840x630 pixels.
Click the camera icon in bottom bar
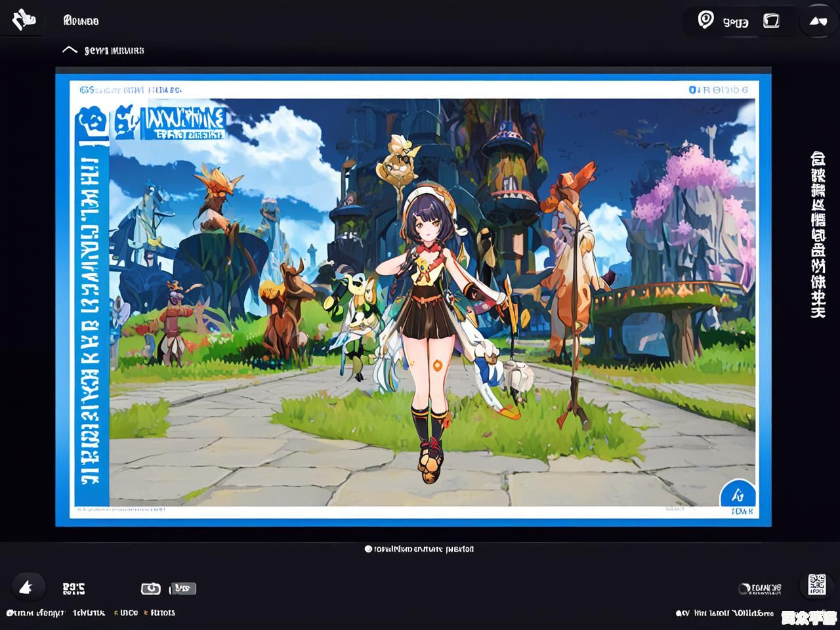pyautogui.click(x=151, y=589)
